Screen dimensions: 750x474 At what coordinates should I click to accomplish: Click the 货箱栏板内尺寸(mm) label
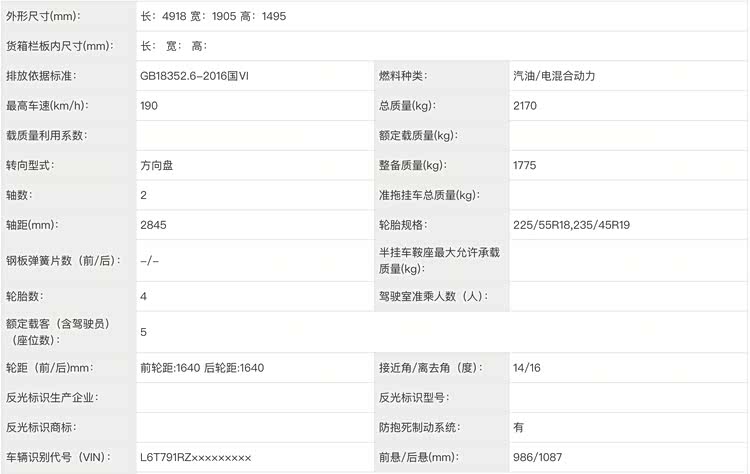[58, 46]
